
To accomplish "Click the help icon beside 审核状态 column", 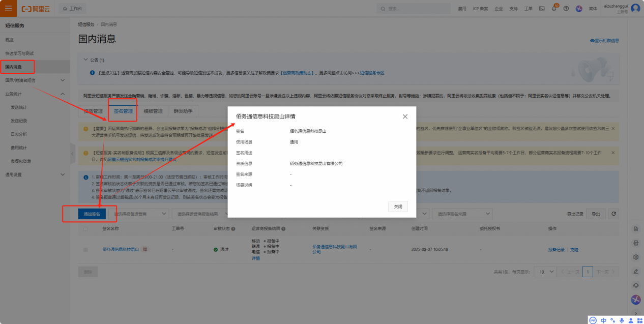I will tap(233, 229).
